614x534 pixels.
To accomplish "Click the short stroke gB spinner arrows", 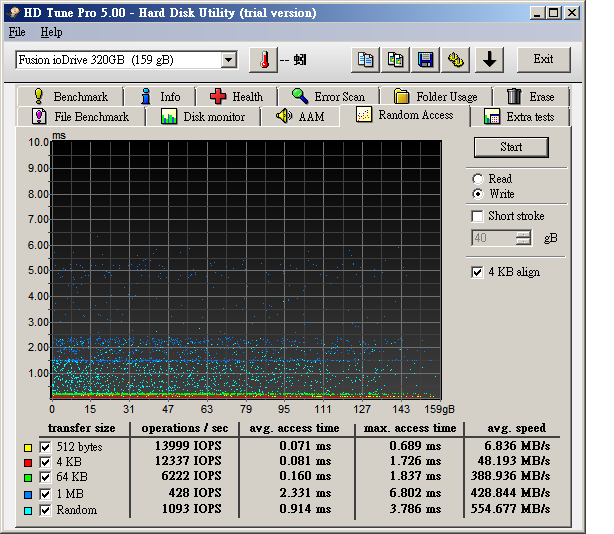I will 523,238.
